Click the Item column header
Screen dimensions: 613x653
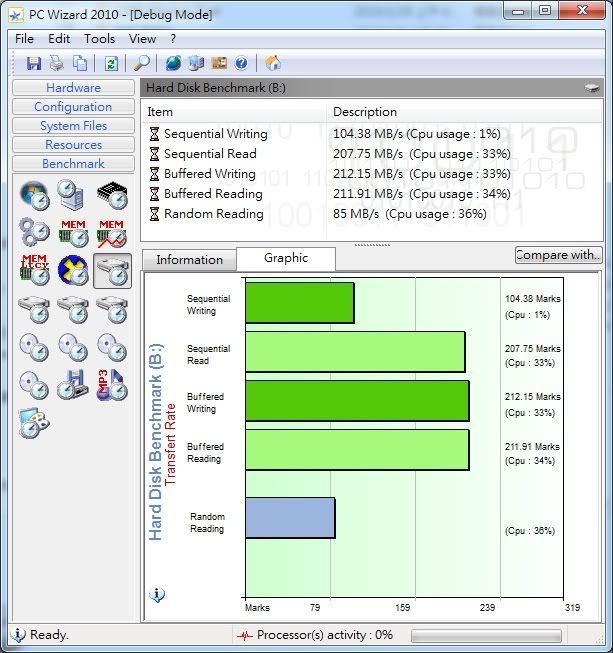pyautogui.click(x=234, y=112)
